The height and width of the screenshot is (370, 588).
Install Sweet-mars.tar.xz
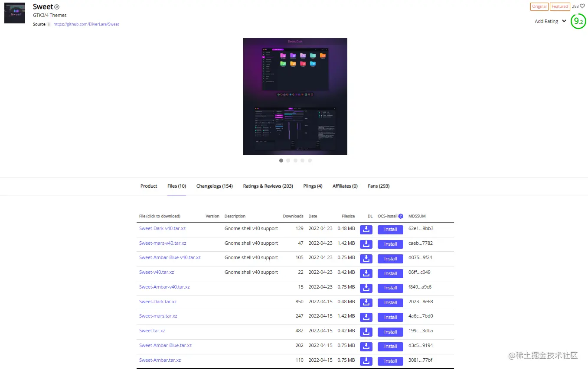point(390,317)
